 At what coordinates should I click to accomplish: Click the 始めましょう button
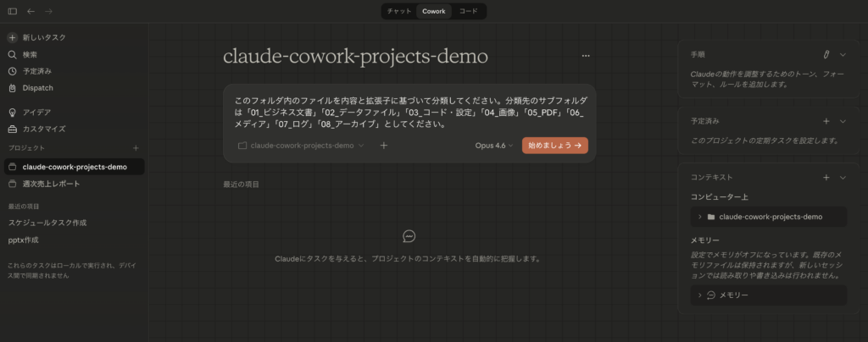pos(554,146)
